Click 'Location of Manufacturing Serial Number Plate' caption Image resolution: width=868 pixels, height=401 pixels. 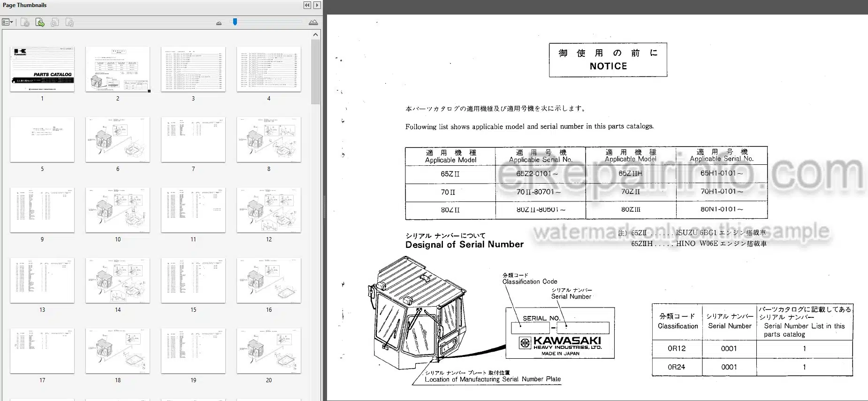click(493, 379)
